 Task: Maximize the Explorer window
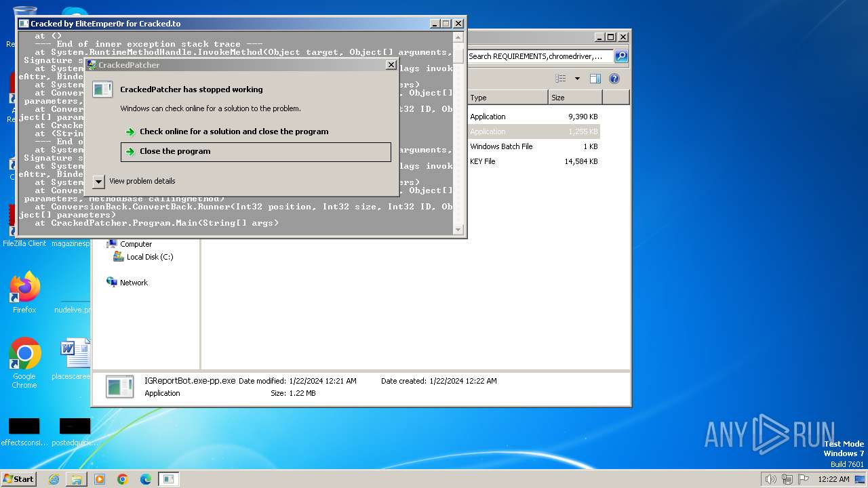(611, 37)
